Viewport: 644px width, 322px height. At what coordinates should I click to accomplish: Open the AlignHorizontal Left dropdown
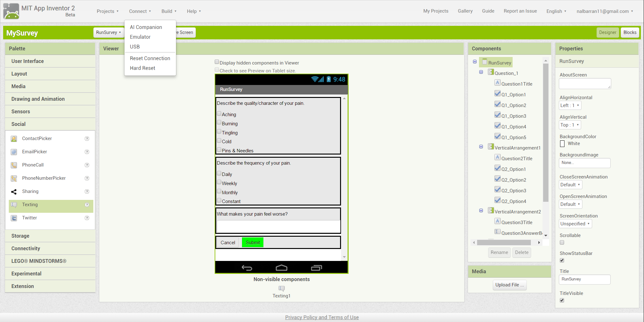point(570,105)
